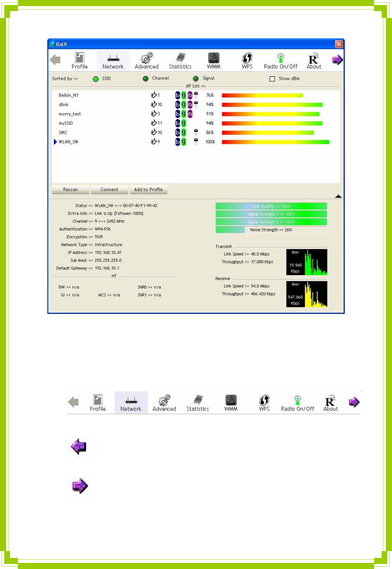Close the RaUI window

339,44
